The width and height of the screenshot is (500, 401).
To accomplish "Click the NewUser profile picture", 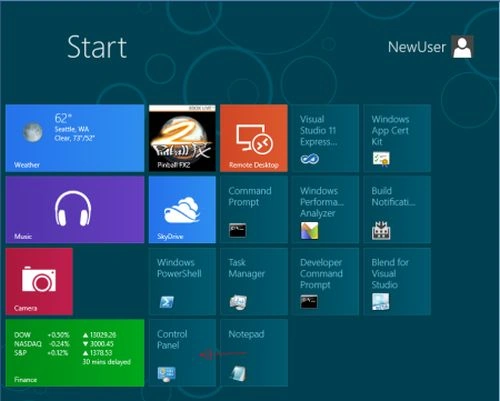I will point(462,47).
